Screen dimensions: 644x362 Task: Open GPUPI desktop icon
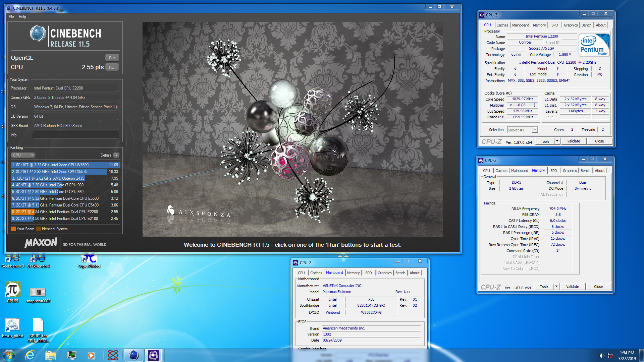pyautogui.click(x=13, y=292)
